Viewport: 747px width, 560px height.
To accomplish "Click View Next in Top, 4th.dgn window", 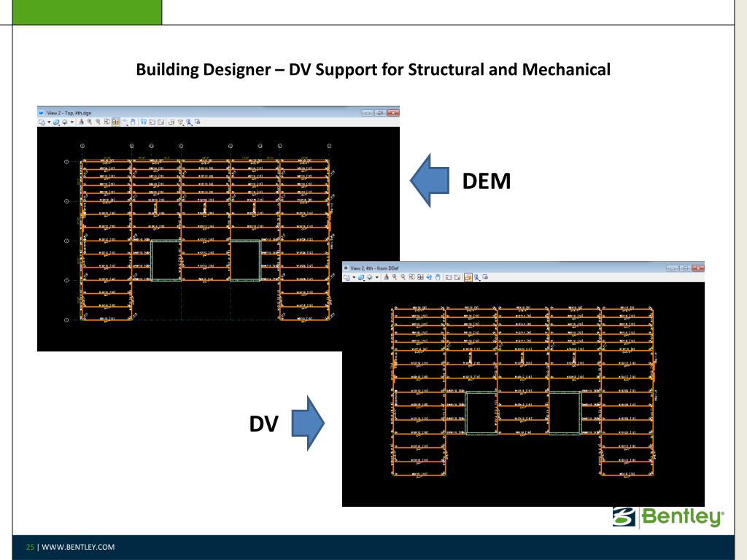I will 160,122.
